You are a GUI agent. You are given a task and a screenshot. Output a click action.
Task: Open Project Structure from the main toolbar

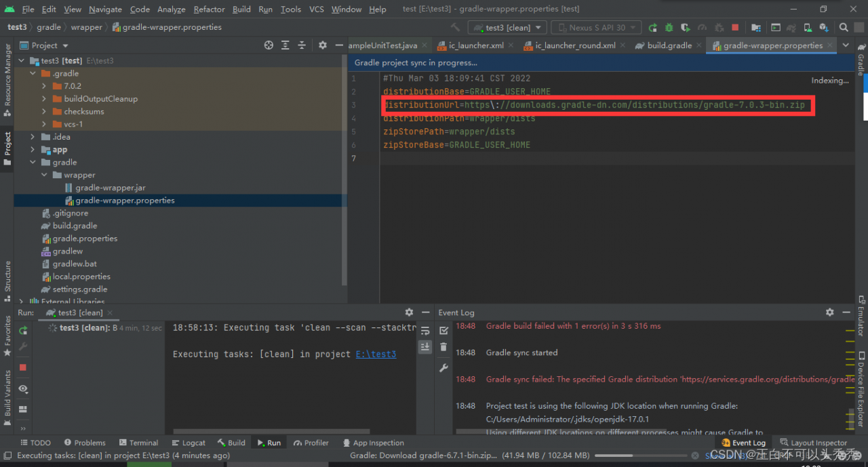(x=756, y=28)
